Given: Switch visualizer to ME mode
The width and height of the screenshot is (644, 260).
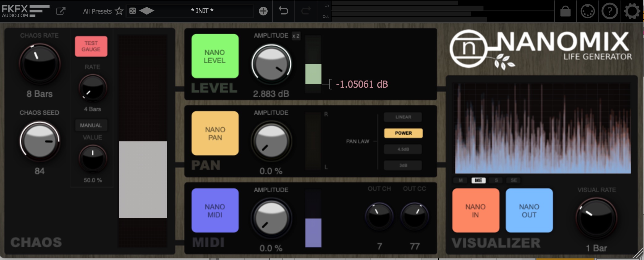Looking at the screenshot, I should point(478,180).
